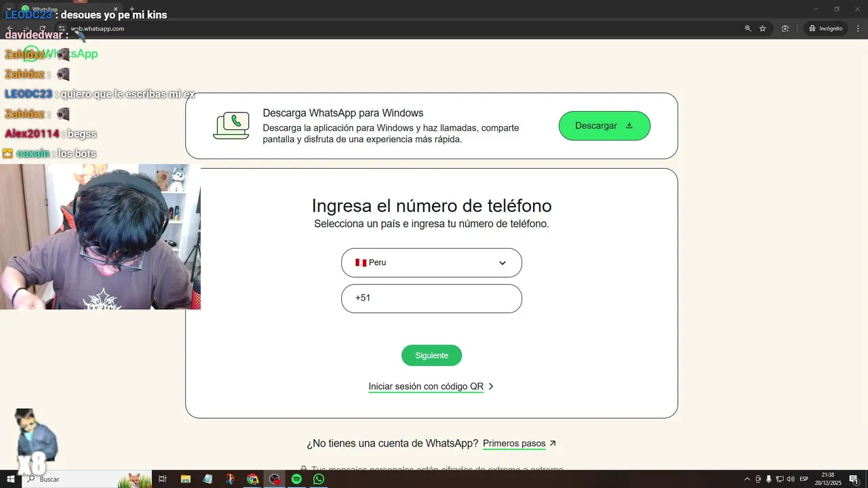Open network status tray icon
Screen dimensions: 868x488
click(x=780, y=479)
